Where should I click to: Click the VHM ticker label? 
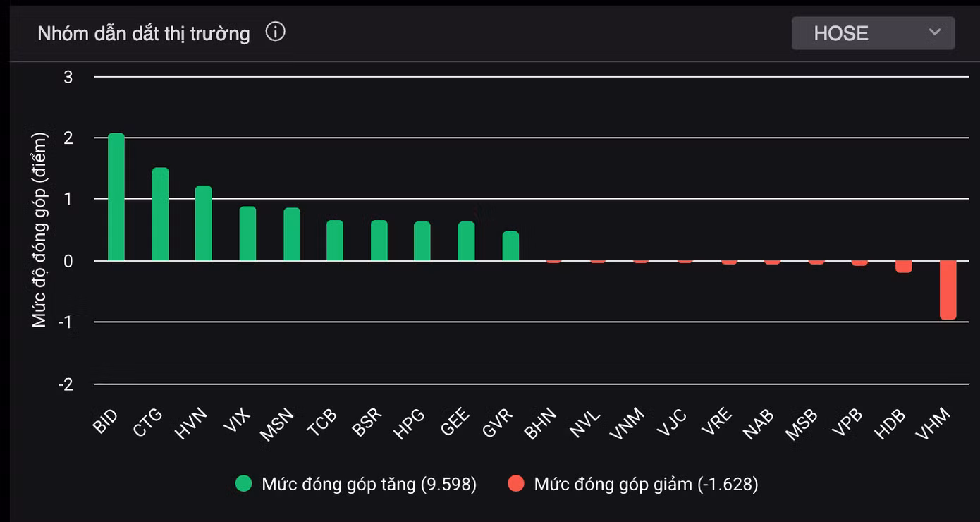click(933, 425)
